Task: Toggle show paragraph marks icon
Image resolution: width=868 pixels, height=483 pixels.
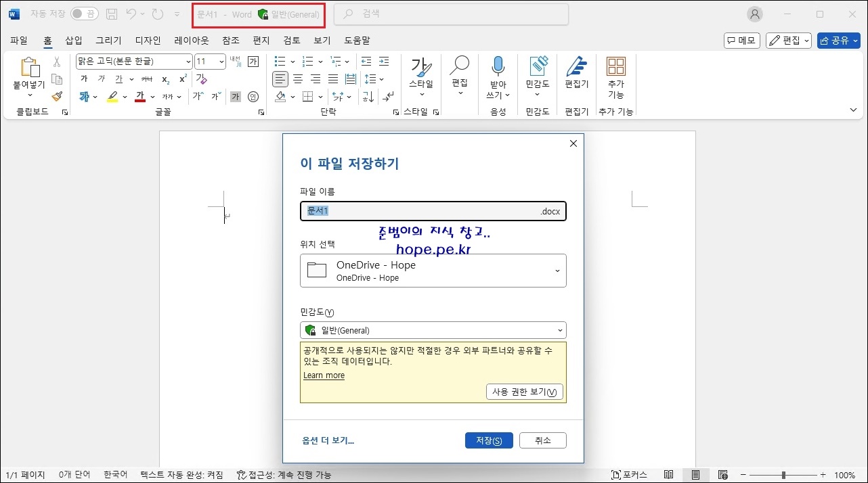Action: click(x=389, y=97)
